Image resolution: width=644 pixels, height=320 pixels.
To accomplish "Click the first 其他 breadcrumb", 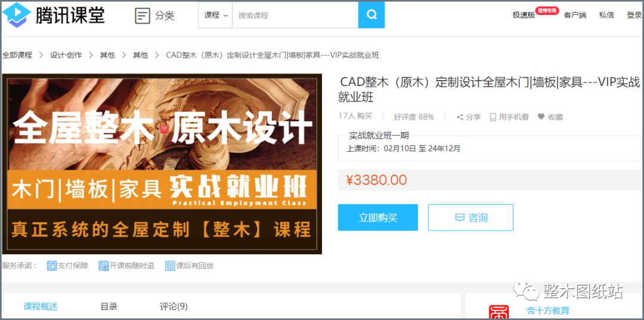I will click(x=107, y=55).
